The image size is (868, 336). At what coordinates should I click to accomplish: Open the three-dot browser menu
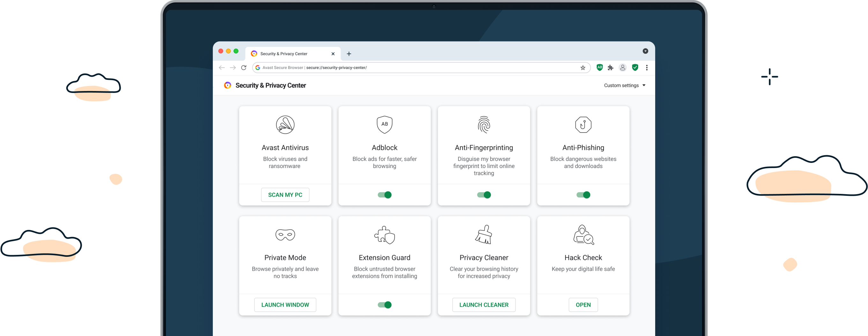click(x=647, y=67)
